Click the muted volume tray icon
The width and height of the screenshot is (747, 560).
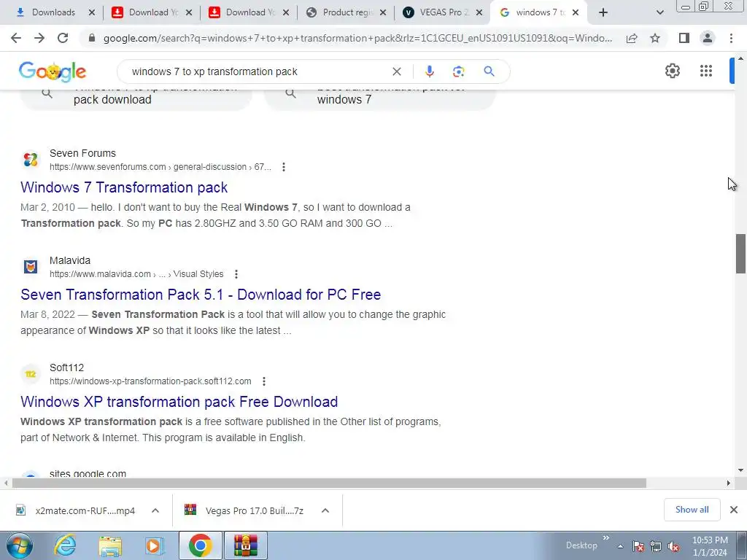pyautogui.click(x=673, y=547)
